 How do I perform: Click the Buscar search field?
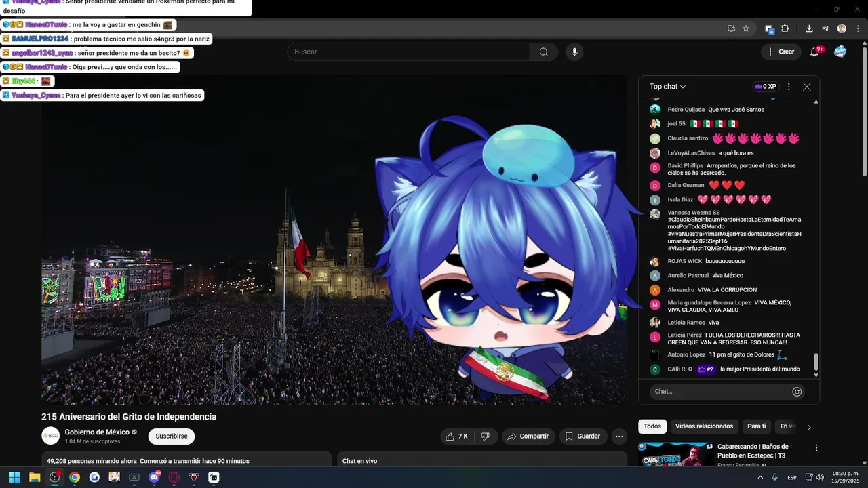pyautogui.click(x=408, y=52)
